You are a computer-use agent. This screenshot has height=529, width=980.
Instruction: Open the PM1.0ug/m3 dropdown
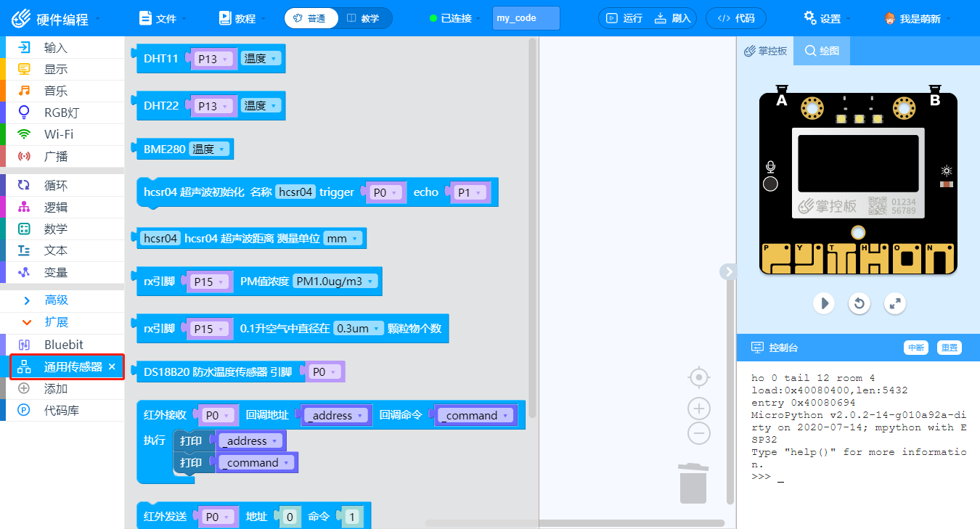point(335,282)
